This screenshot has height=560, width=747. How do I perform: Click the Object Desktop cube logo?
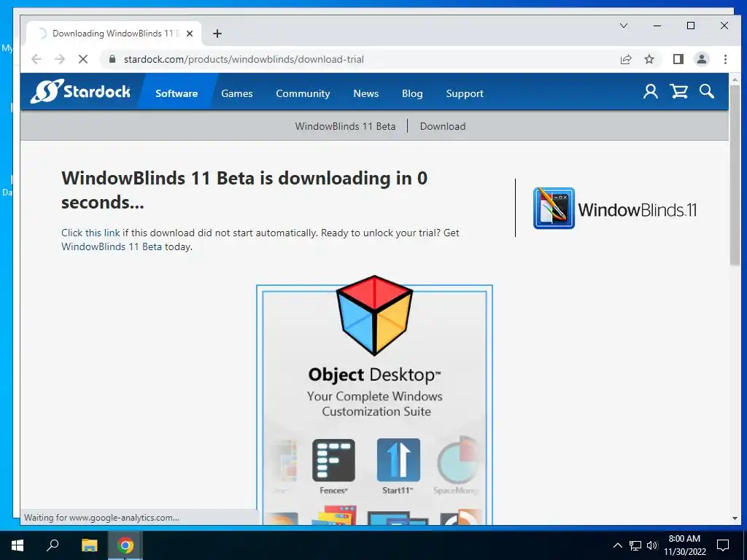coord(374,315)
